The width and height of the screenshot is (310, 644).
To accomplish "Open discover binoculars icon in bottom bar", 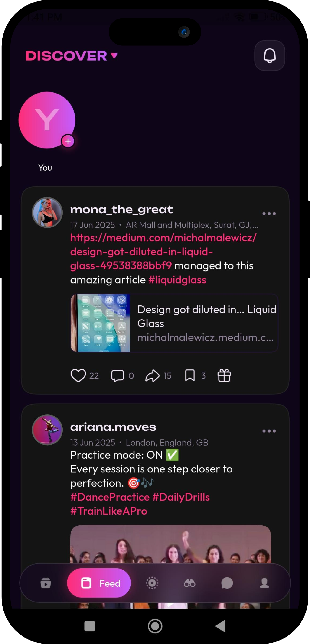I will click(190, 583).
